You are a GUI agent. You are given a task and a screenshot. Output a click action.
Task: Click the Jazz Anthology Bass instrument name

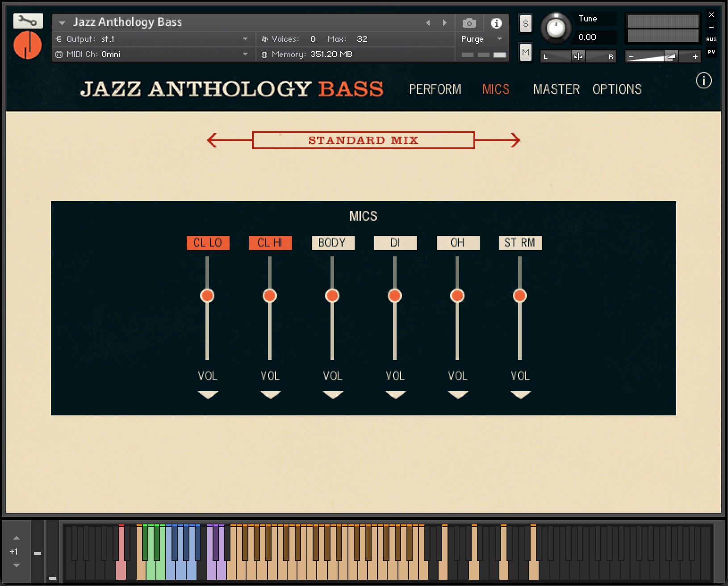(x=127, y=22)
